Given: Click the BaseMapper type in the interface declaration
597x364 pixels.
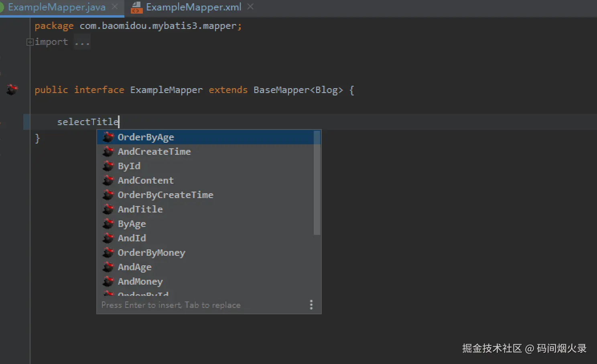Looking at the screenshot, I should (281, 90).
